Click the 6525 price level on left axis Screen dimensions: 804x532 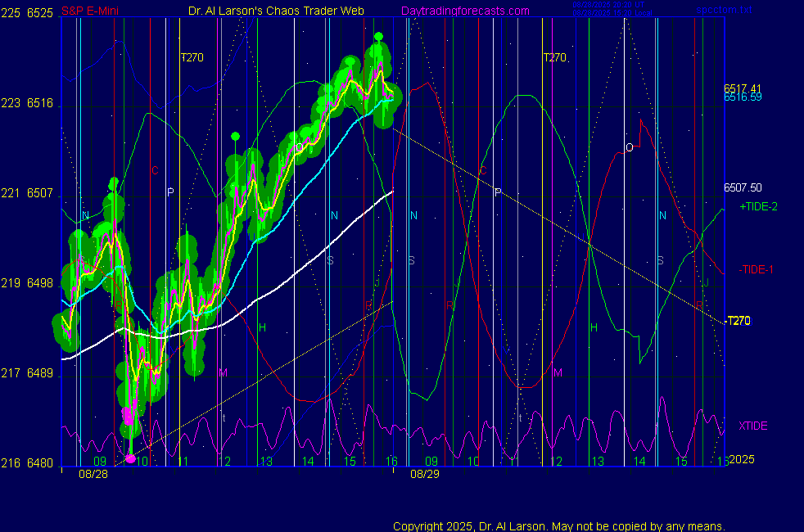[x=40, y=12]
